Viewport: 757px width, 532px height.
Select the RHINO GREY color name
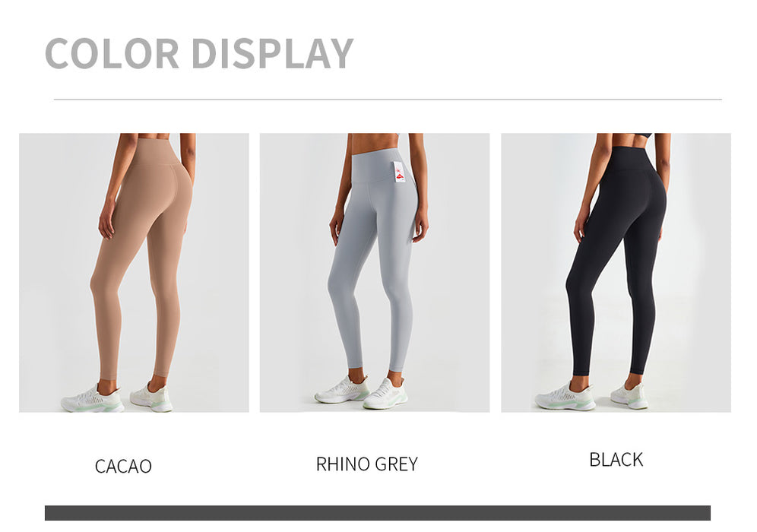[367, 464]
